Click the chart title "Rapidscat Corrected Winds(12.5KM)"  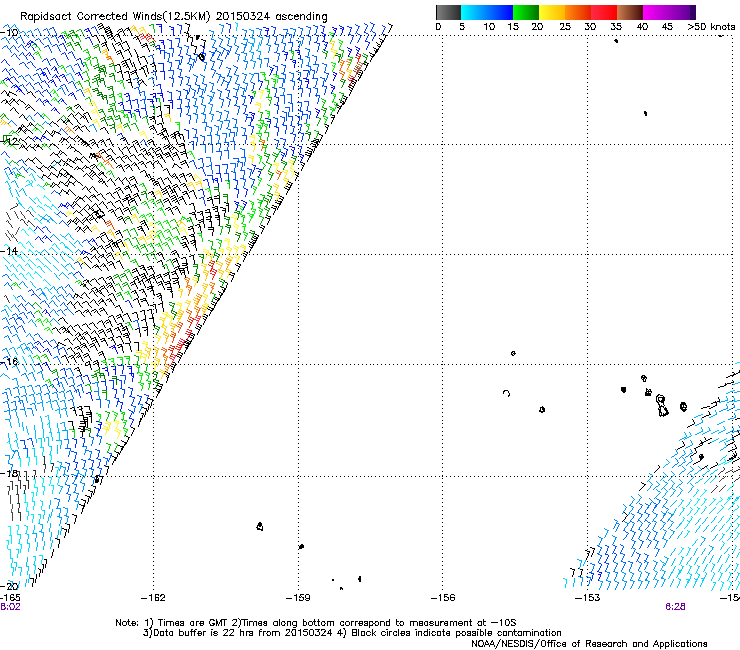(x=115, y=17)
